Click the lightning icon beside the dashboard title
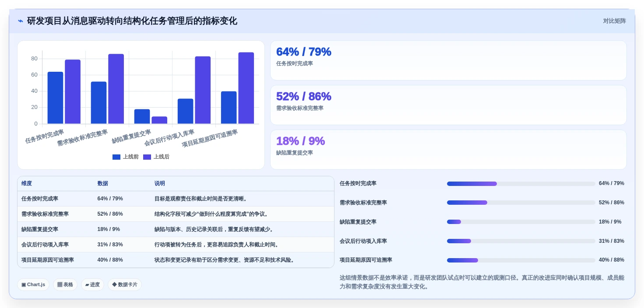 point(21,21)
